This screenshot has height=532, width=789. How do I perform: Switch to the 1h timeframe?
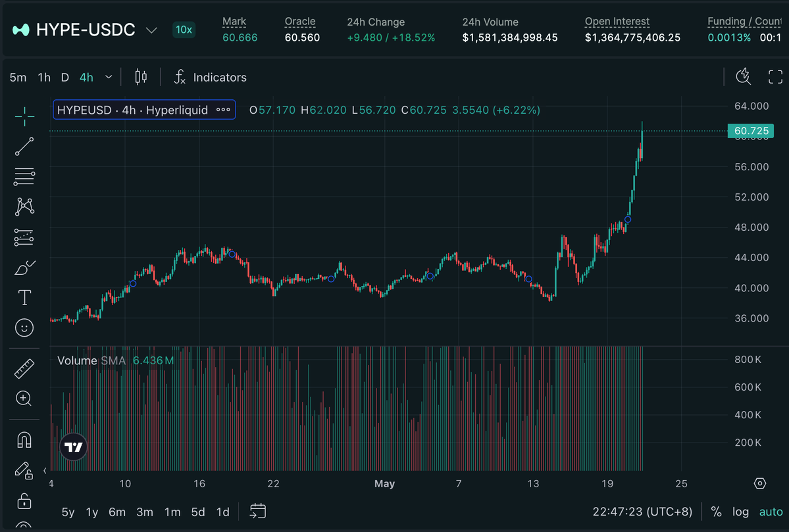(x=44, y=78)
